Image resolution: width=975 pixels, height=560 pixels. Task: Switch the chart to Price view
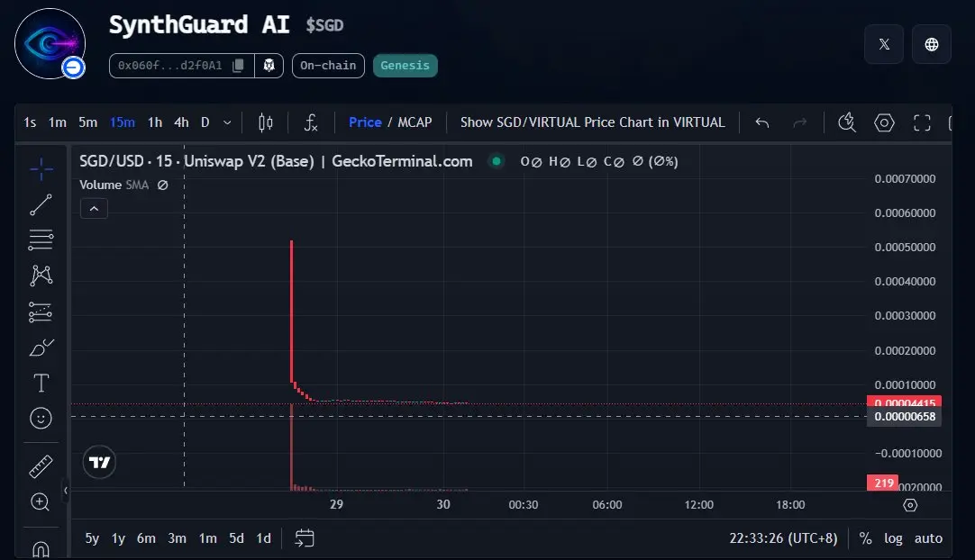tap(365, 122)
